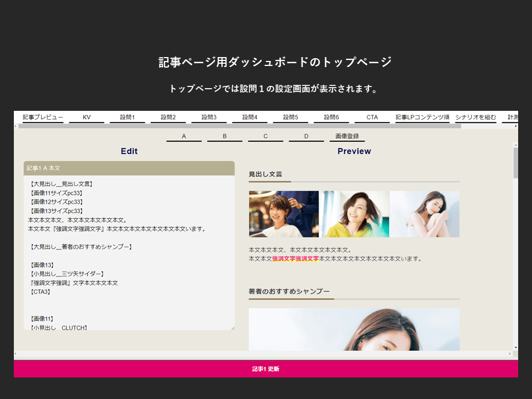Select article variant D
532x399 pixels.
[306, 136]
